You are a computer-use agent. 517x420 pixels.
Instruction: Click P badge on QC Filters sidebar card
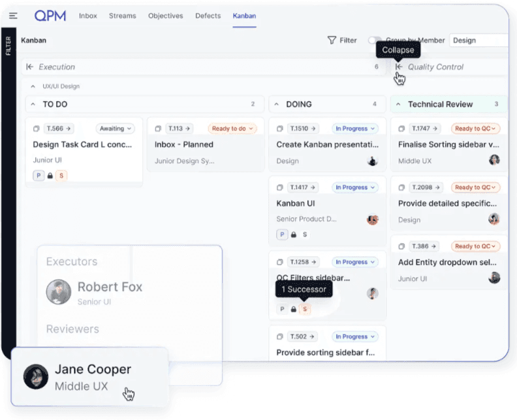282,309
